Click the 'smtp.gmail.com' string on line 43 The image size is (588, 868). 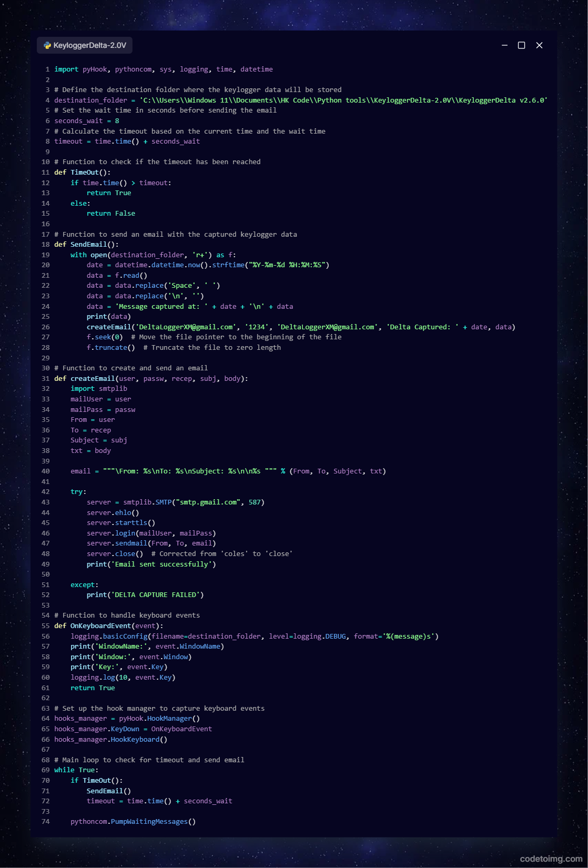point(208,502)
